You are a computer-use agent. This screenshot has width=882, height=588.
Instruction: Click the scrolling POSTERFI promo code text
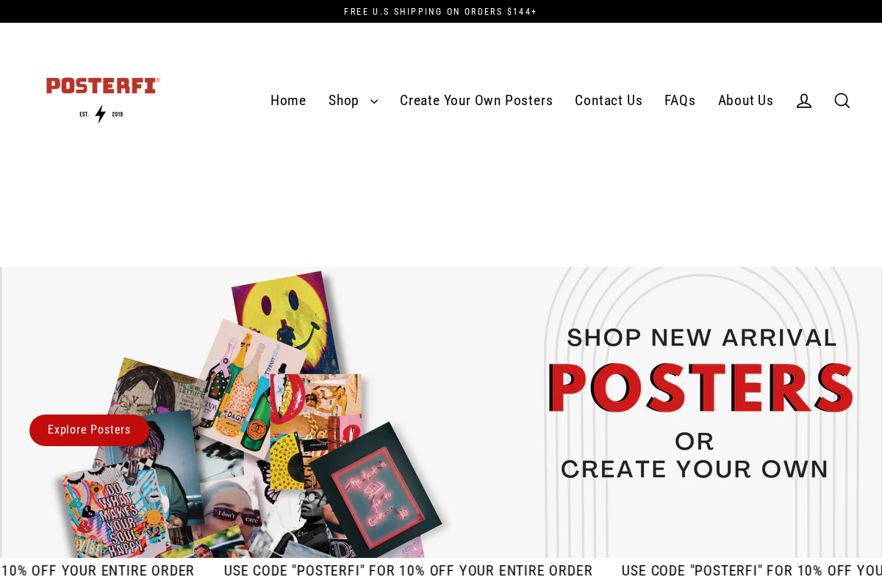pyautogui.click(x=408, y=571)
